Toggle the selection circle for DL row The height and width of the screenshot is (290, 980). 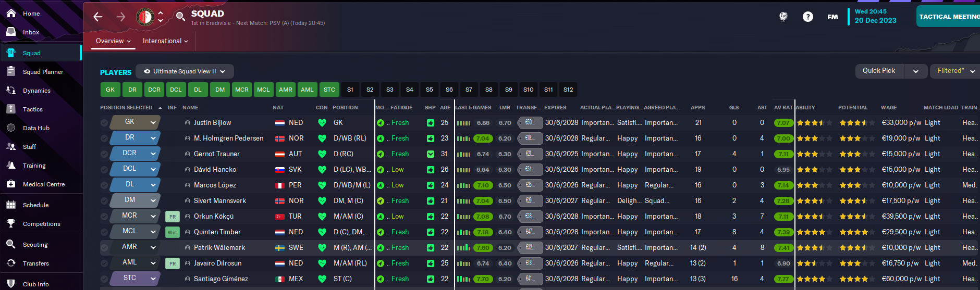(104, 185)
